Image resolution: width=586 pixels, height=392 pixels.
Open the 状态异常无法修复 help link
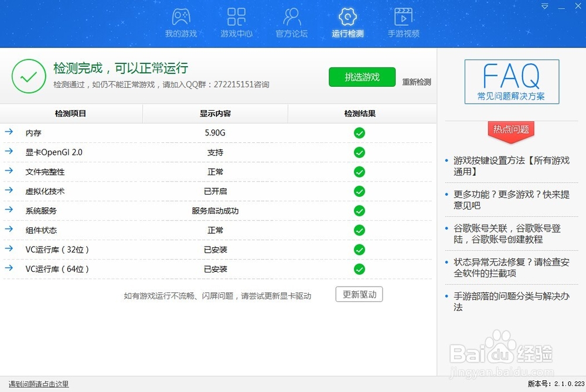(511, 268)
